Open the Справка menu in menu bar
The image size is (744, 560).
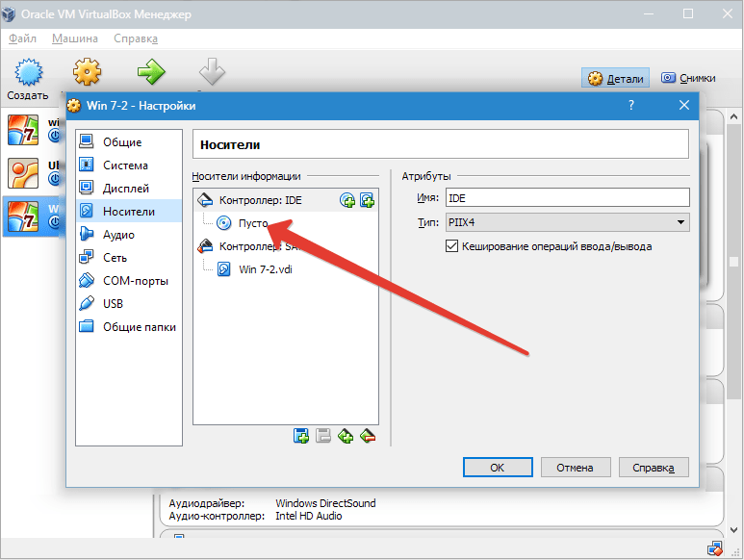[136, 38]
